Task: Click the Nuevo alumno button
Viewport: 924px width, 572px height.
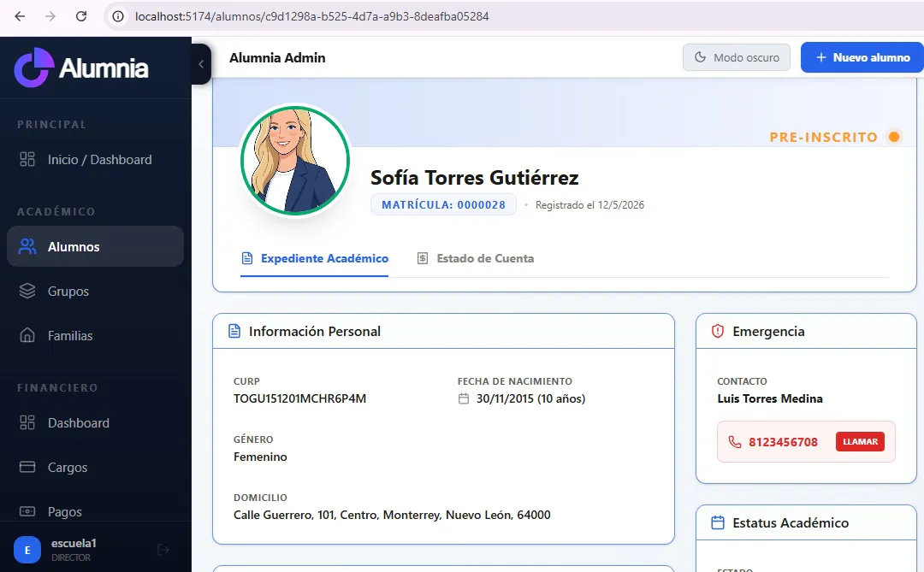Action: point(862,58)
